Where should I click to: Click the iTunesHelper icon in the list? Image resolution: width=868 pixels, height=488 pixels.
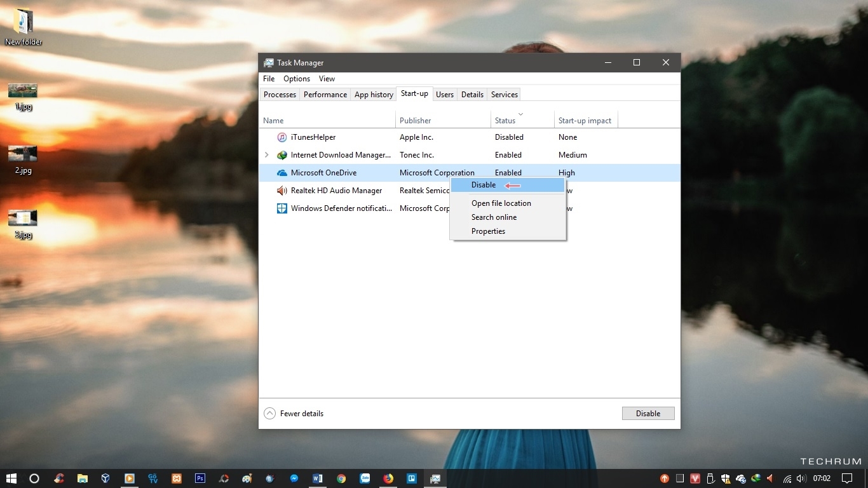coord(282,137)
